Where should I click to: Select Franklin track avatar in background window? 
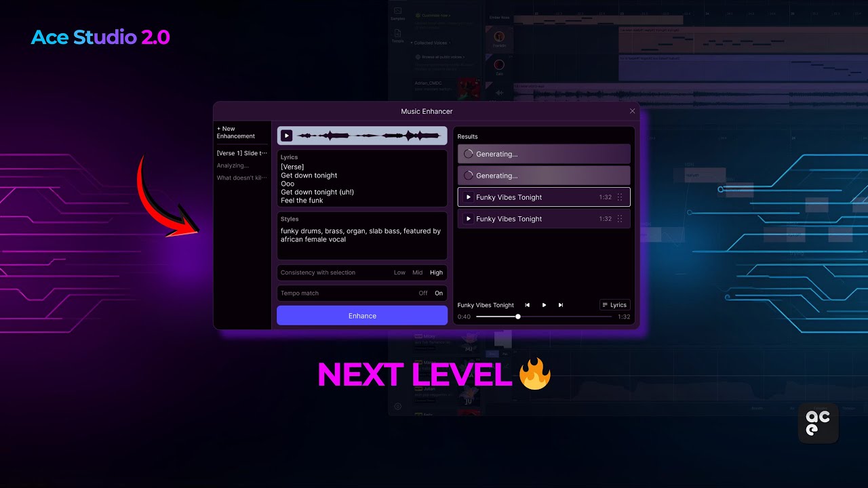point(499,37)
